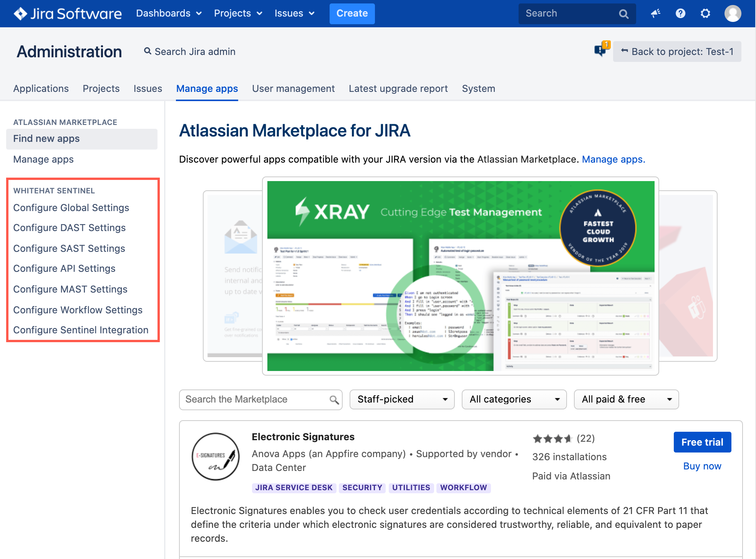This screenshot has height=559, width=756.
Task: Click the Anova Apps vendor name
Action: (329, 454)
